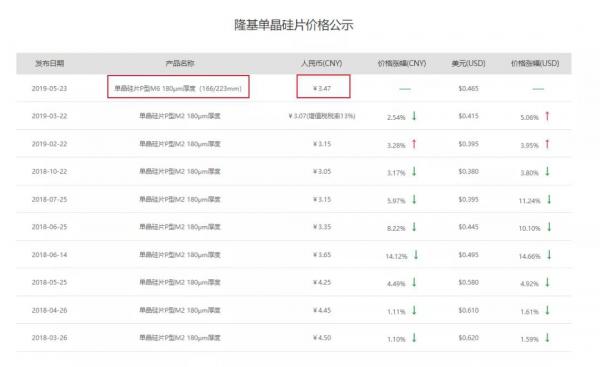Click the USD down arrow beside 11.24%
The width and height of the screenshot is (600, 367).
[x=549, y=199]
